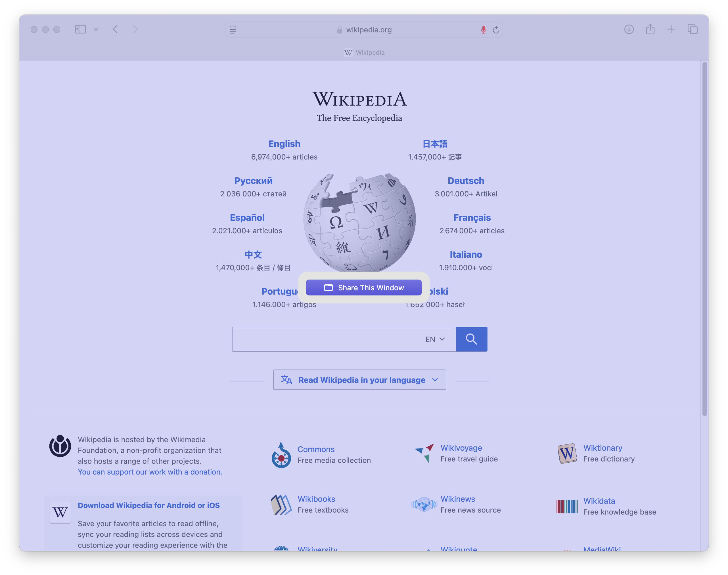The height and width of the screenshot is (575, 728).
Task: Start voice search with the microphone icon
Action: click(483, 30)
